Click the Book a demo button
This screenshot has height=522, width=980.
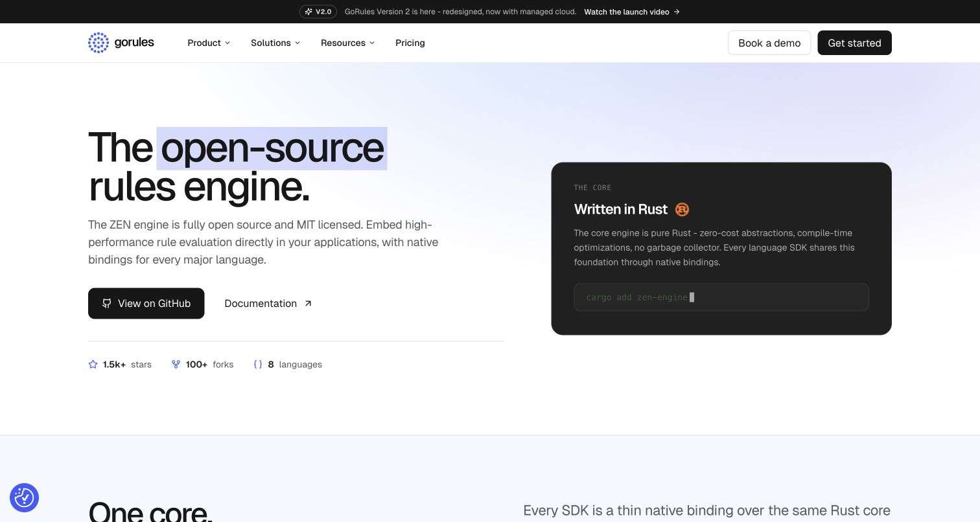pyautogui.click(x=769, y=43)
